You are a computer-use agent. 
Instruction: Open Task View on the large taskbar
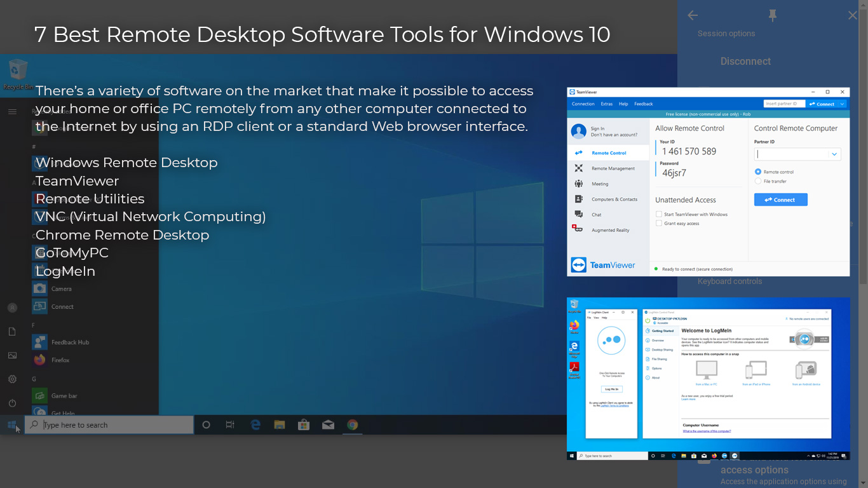click(230, 425)
